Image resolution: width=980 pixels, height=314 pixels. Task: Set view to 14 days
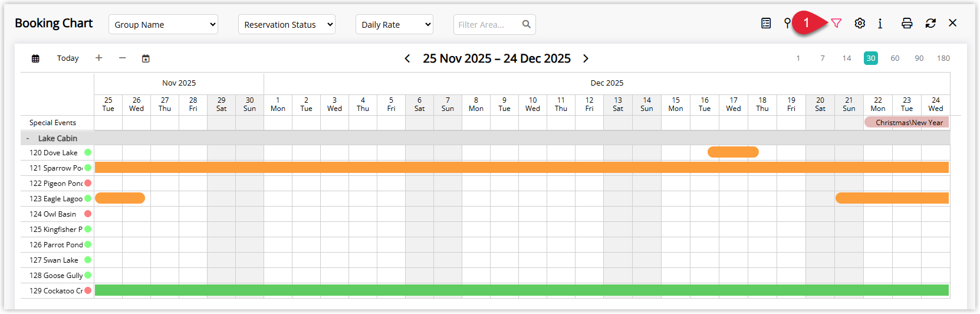[x=847, y=58]
